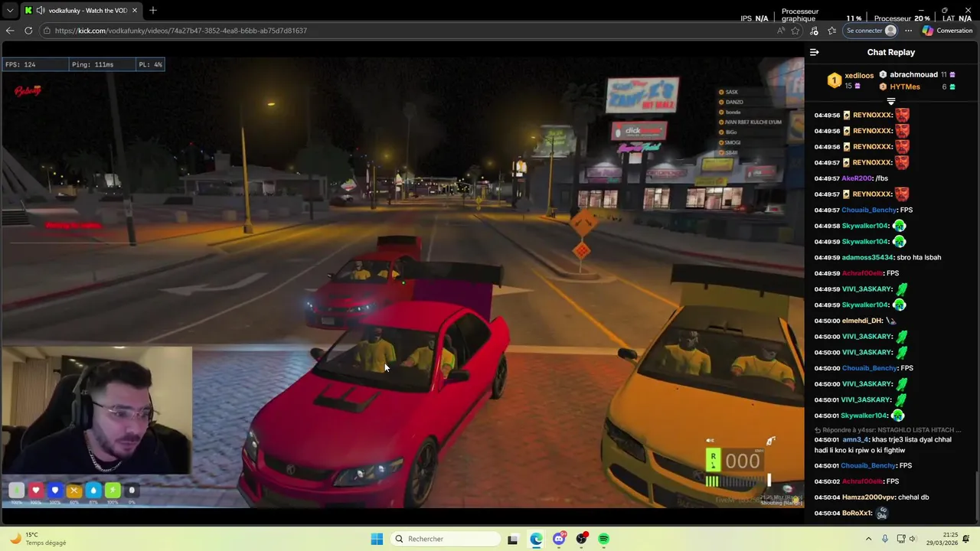Screen dimensions: 980x551
Task: Mute the vodkafunky tab audio
Action: click(x=40, y=11)
